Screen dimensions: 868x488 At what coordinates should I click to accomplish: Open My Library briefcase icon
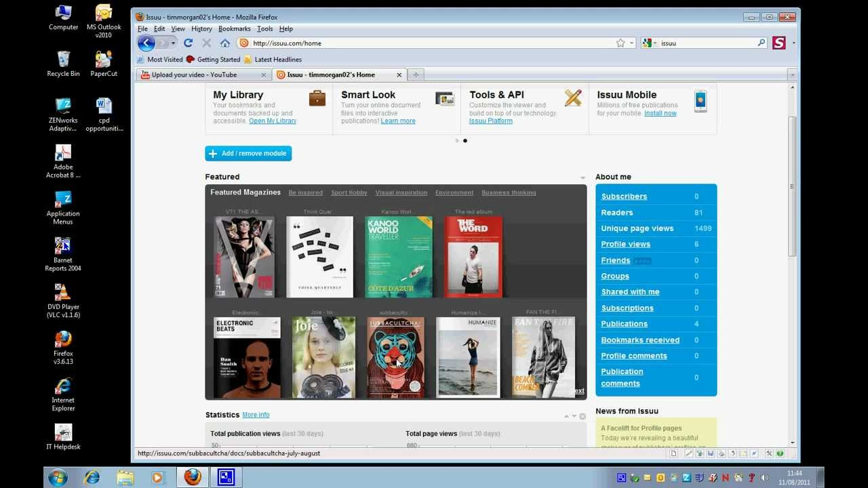coord(317,99)
